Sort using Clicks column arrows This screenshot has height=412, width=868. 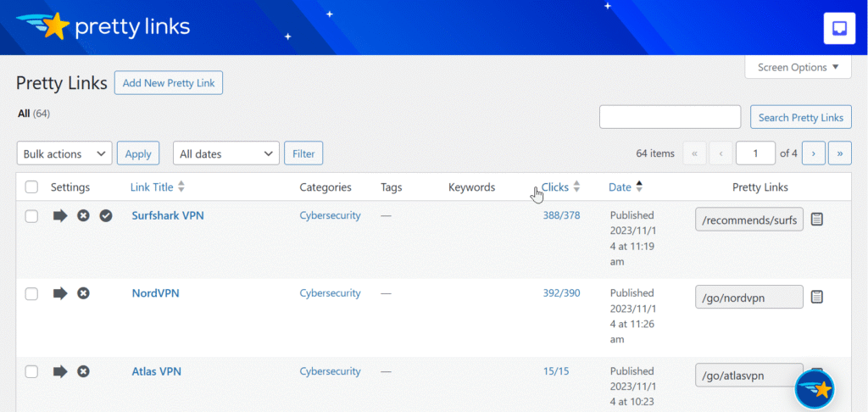pos(576,187)
